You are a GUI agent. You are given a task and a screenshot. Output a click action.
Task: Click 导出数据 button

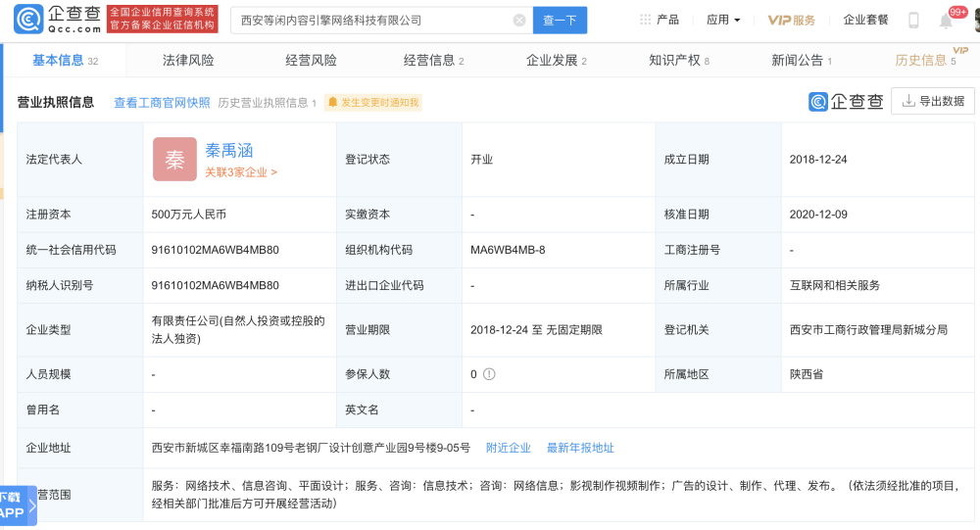[933, 101]
